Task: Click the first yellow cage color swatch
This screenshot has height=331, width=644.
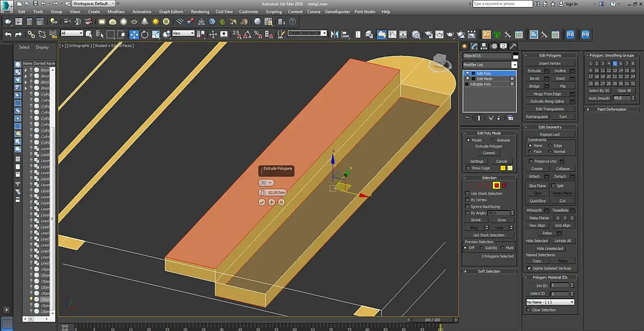Action: pos(503,168)
